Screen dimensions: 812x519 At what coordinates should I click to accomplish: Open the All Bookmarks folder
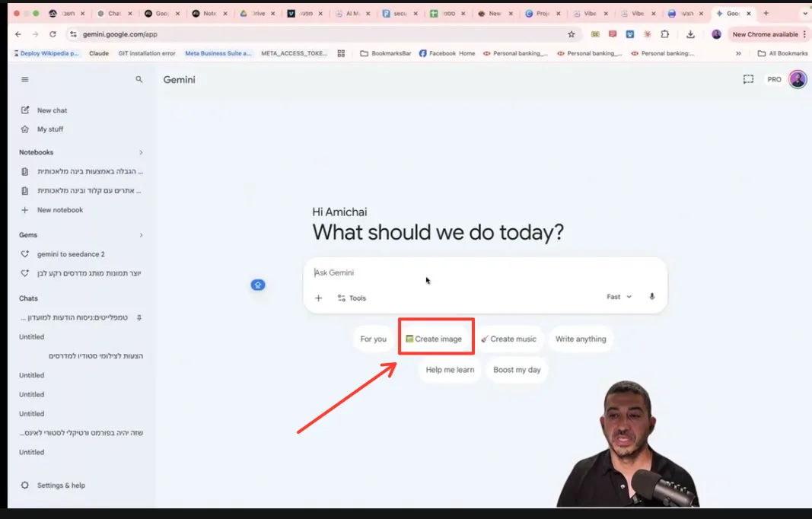[782, 53]
